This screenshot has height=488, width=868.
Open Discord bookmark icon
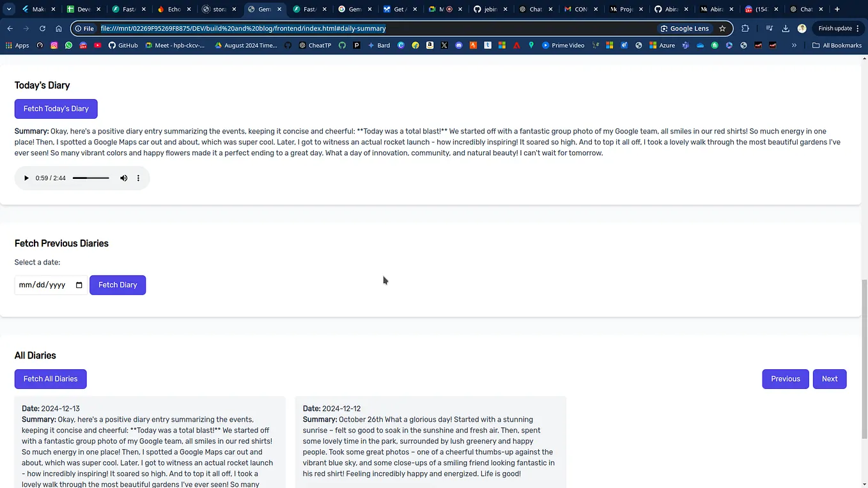pyautogui.click(x=459, y=45)
